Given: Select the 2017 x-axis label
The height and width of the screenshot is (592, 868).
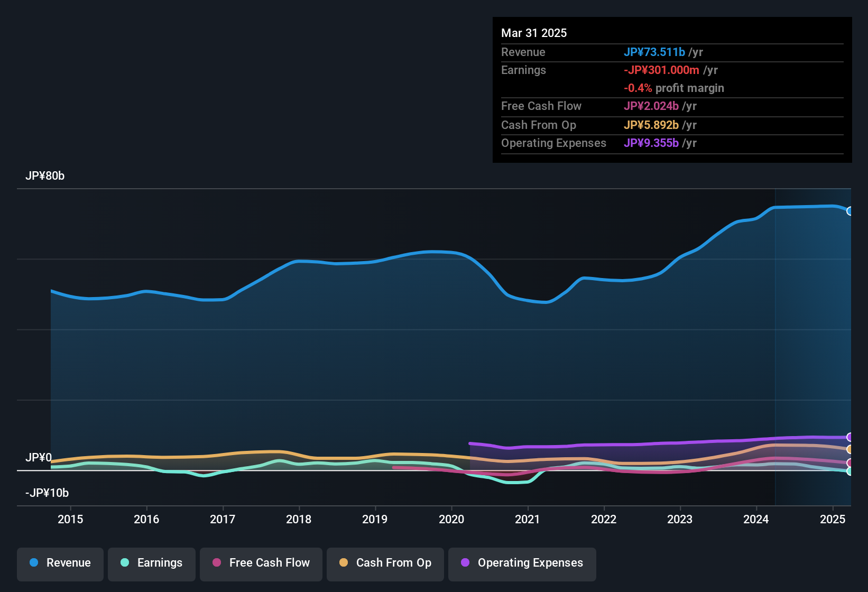Looking at the screenshot, I should [223, 519].
